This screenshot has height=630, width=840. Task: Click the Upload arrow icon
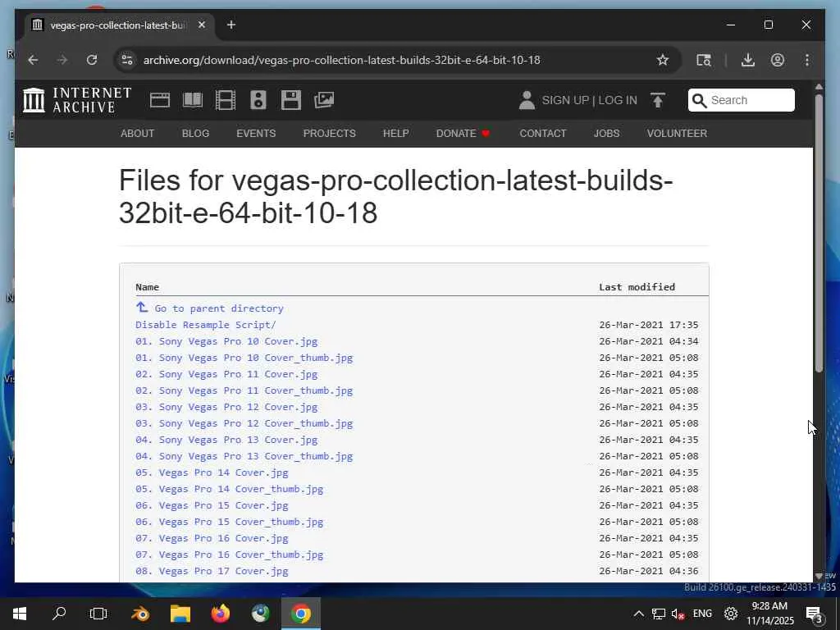pos(658,100)
